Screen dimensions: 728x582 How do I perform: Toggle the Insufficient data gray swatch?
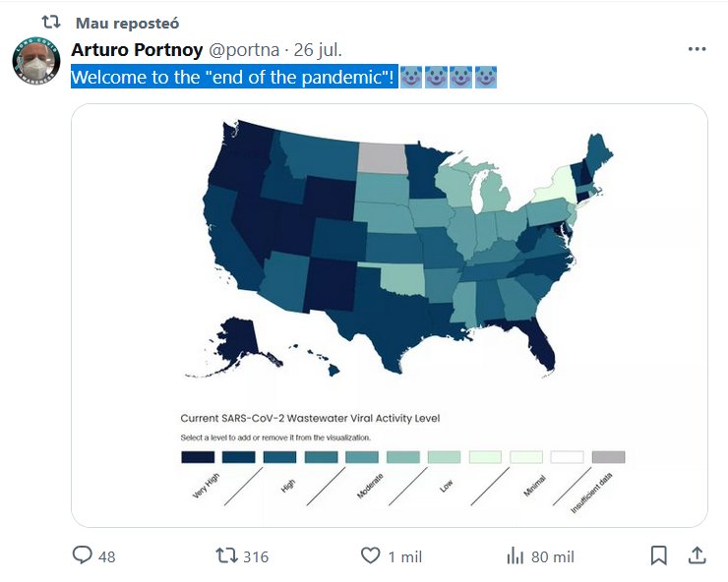(x=609, y=457)
